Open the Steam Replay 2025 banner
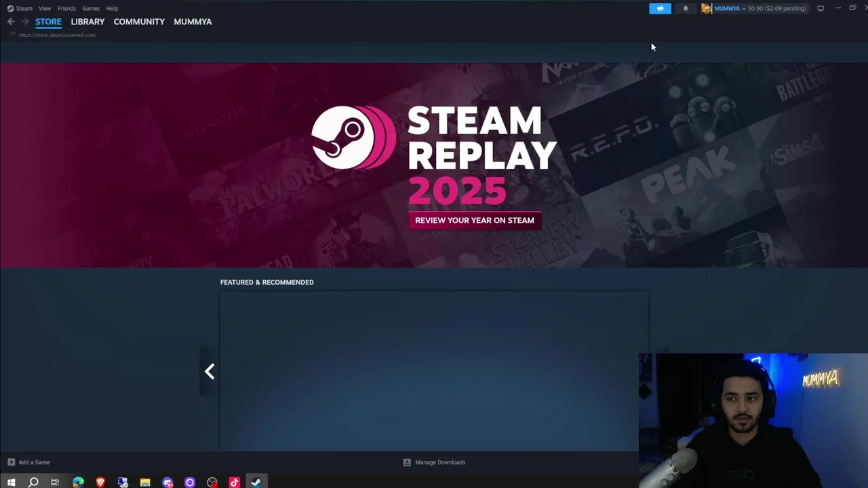Viewport: 868px width, 488px height. coord(434,165)
